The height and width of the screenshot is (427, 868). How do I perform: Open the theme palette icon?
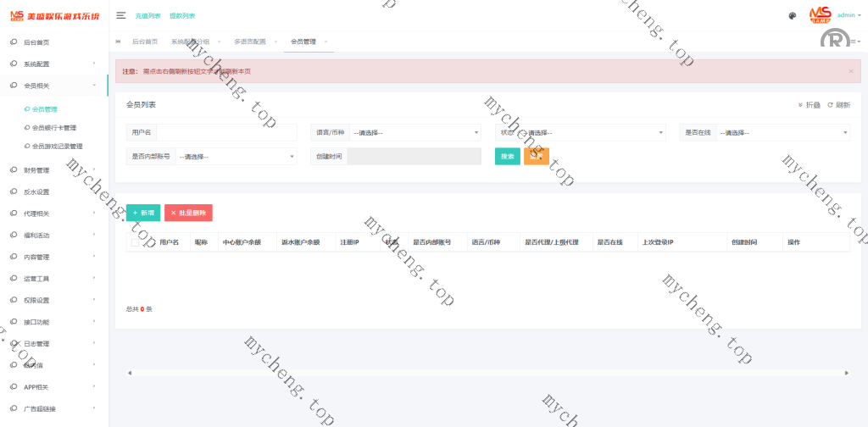[x=792, y=15]
